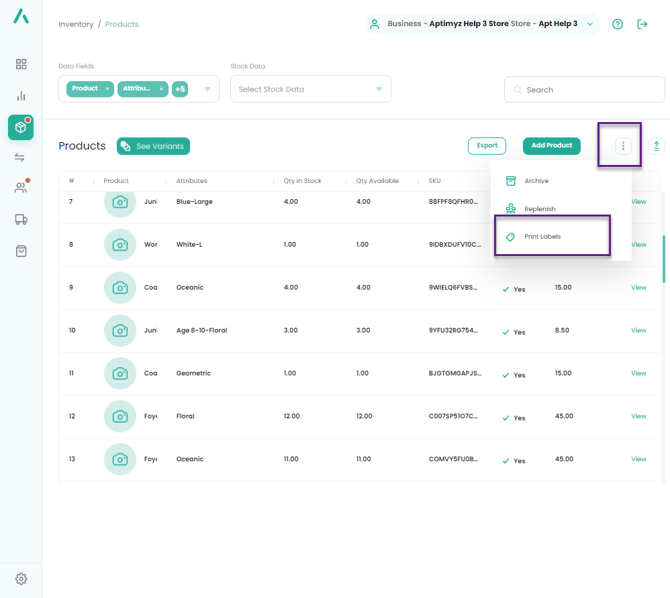Open the customers people icon in sidebar
670x598 pixels.
[x=21, y=188]
